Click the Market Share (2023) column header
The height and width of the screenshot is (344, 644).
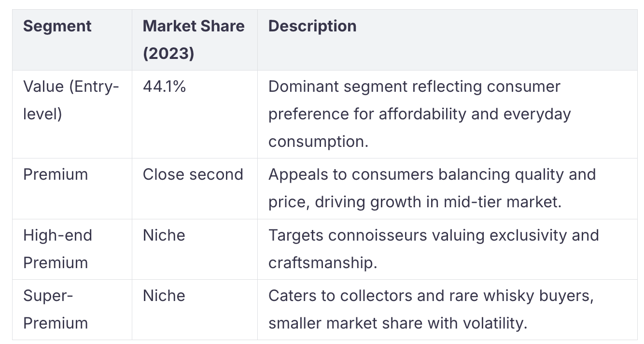click(x=195, y=40)
